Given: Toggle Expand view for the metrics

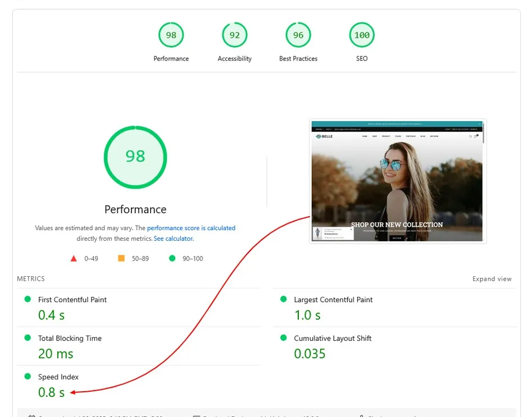Looking at the screenshot, I should tap(492, 279).
